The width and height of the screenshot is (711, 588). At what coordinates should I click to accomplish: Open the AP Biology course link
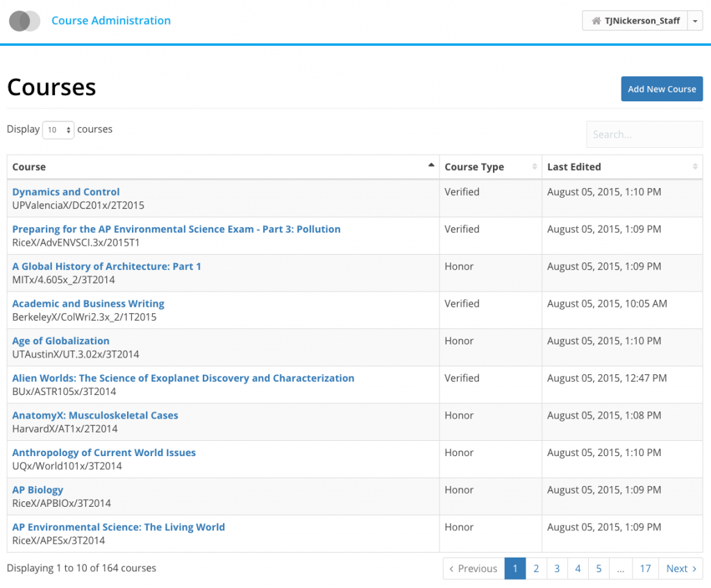(x=37, y=490)
